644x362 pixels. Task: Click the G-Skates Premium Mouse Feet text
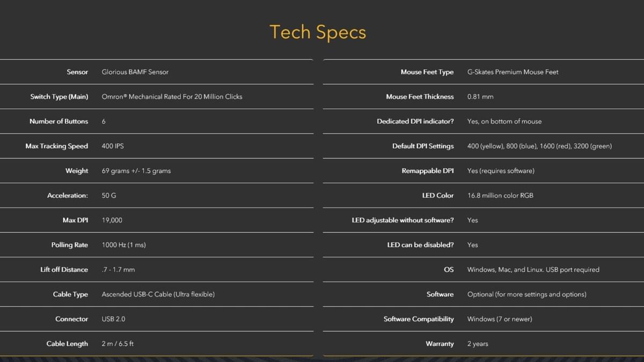513,72
